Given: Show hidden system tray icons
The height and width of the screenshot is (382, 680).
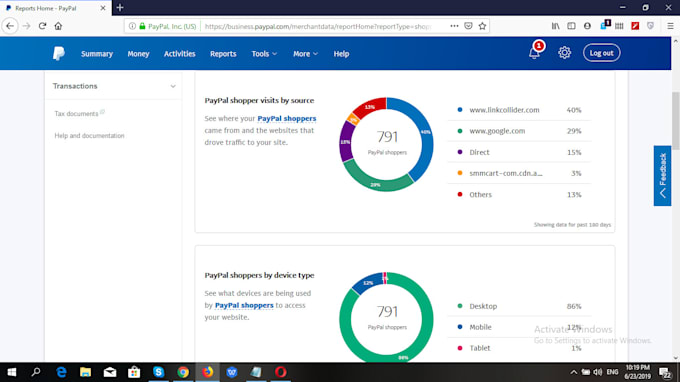Looking at the screenshot, I should (574, 372).
